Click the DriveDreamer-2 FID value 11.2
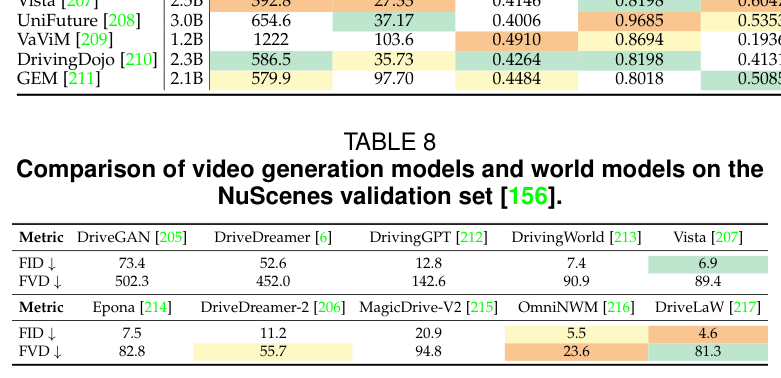Screen dimensions: 781x378 (273, 333)
